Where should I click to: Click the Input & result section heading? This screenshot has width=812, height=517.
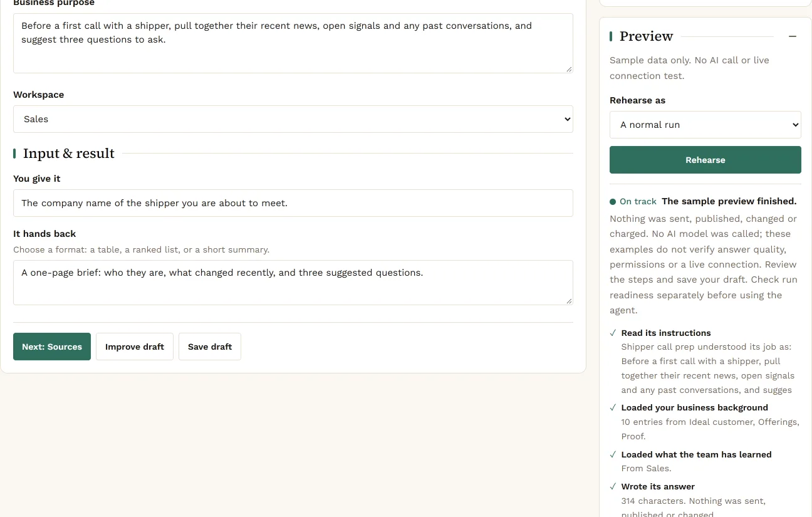(x=69, y=154)
